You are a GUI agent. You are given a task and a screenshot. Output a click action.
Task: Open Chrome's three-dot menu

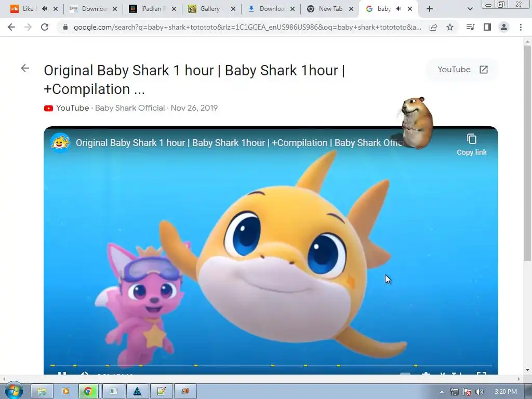[x=521, y=27]
